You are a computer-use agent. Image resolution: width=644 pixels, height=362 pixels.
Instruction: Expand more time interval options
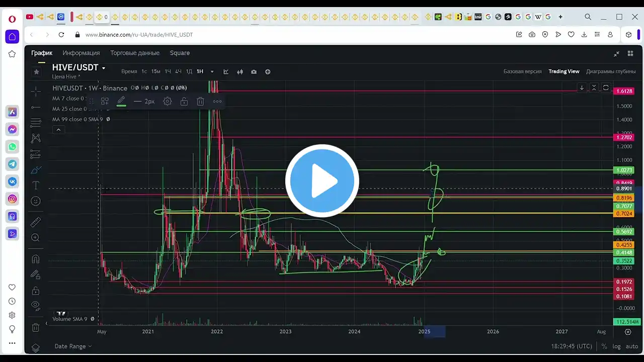click(x=212, y=72)
